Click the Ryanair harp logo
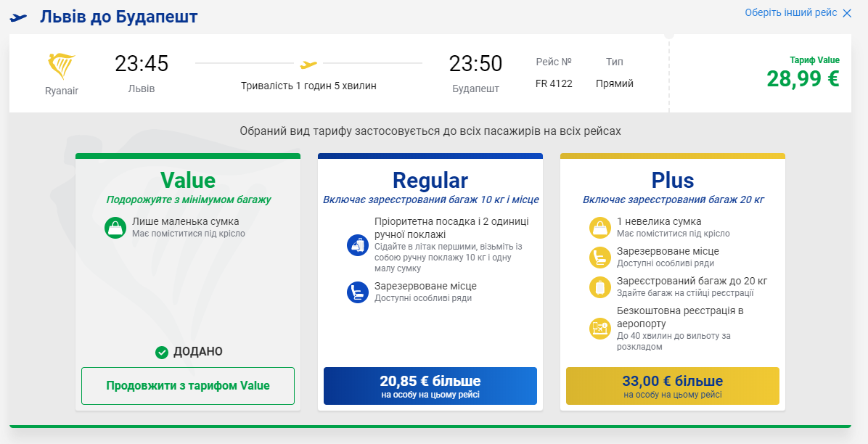This screenshot has height=444, width=868. coord(62,67)
